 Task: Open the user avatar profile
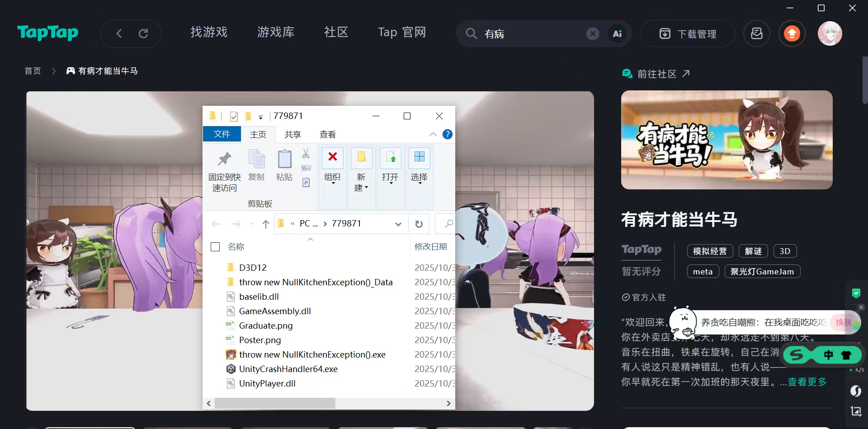tap(830, 33)
